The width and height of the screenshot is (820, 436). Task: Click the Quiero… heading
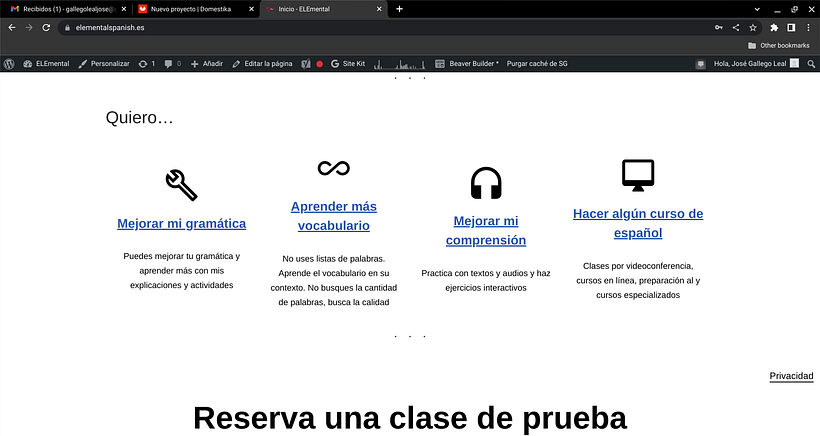pos(139,118)
